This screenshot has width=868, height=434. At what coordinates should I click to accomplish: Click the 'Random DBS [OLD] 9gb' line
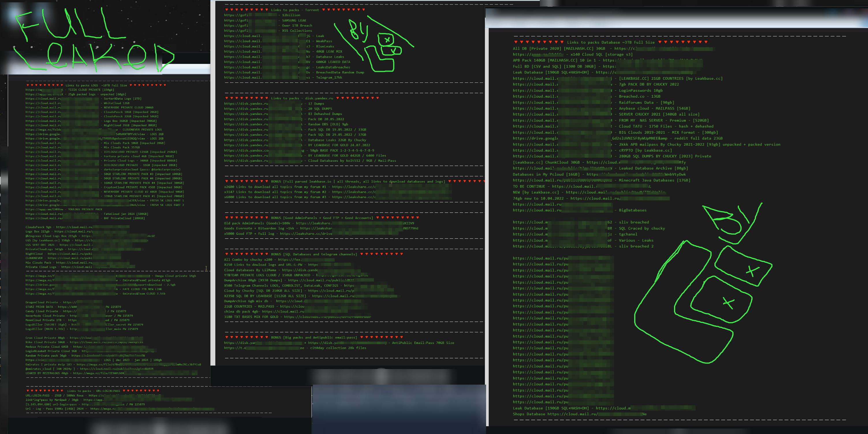tap(286, 124)
